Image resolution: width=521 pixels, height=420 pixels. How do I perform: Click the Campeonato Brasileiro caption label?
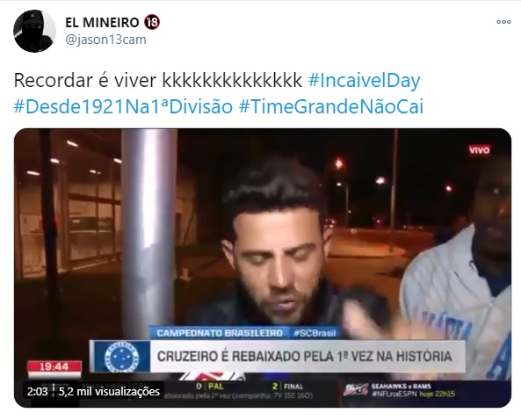pos(220,333)
